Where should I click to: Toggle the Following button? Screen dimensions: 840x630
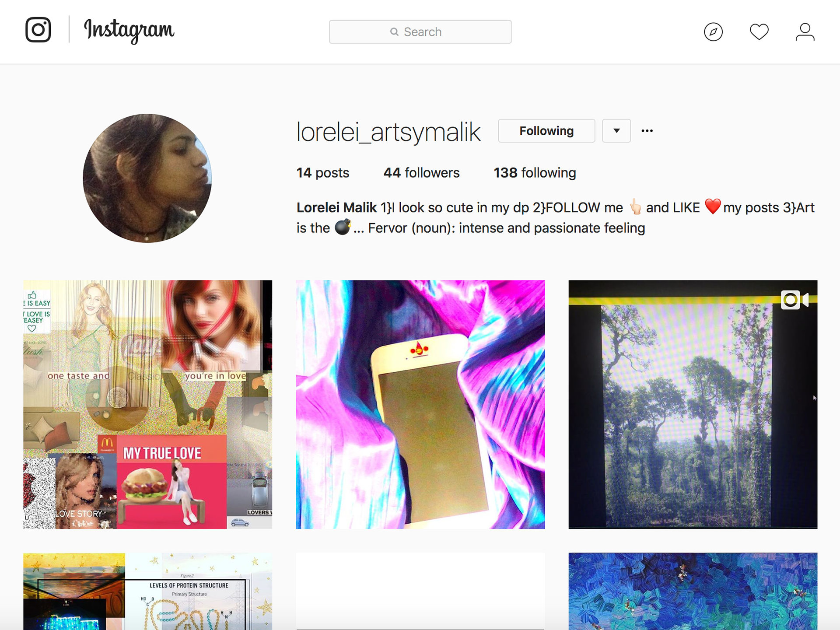pyautogui.click(x=546, y=131)
